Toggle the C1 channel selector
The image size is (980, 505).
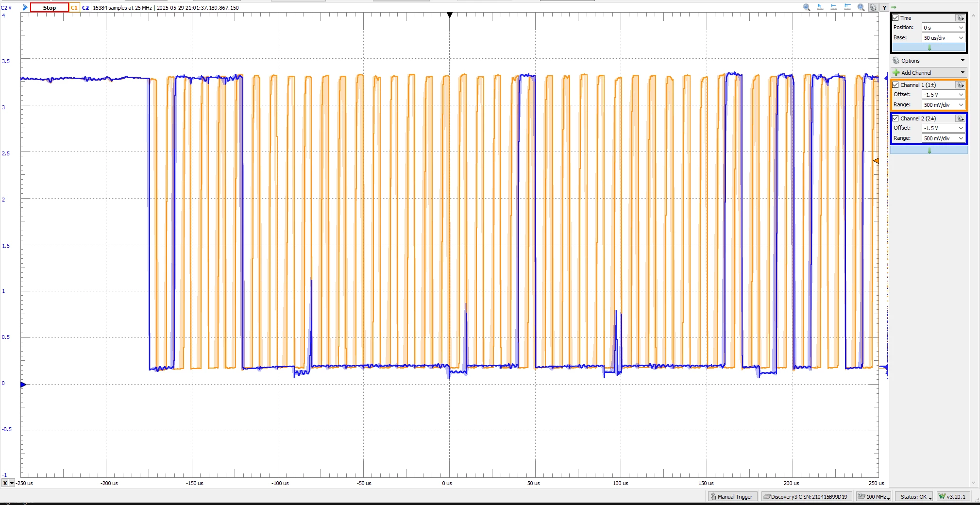[74, 8]
